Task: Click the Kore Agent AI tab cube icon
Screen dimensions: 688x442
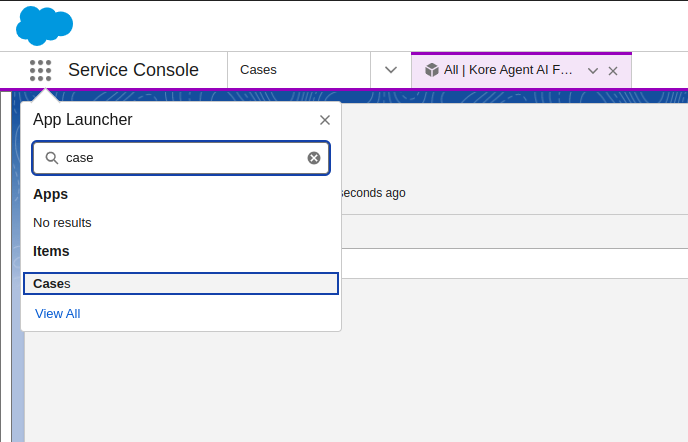Action: click(x=432, y=70)
